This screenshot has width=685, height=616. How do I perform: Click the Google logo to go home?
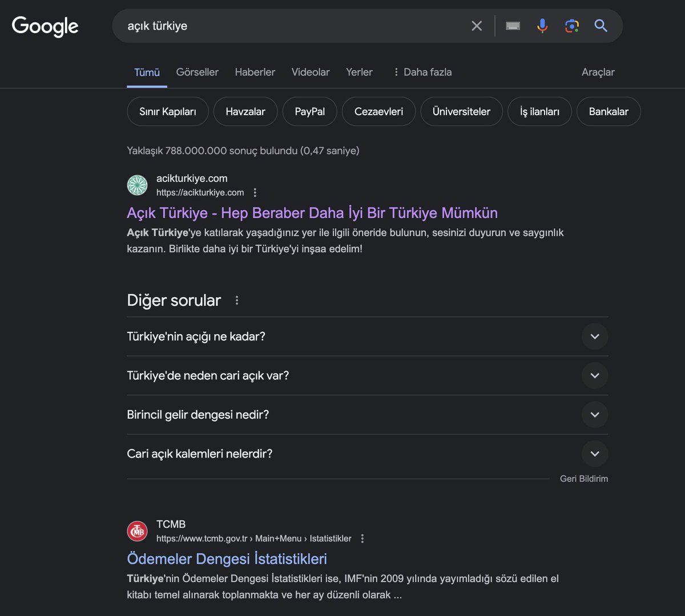click(x=45, y=26)
